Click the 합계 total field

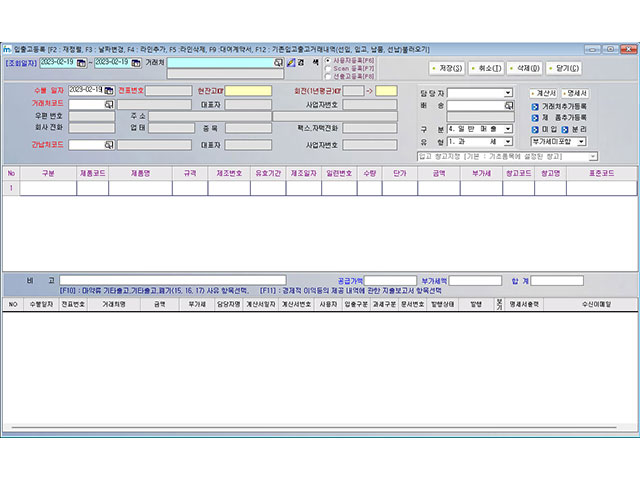point(557,281)
